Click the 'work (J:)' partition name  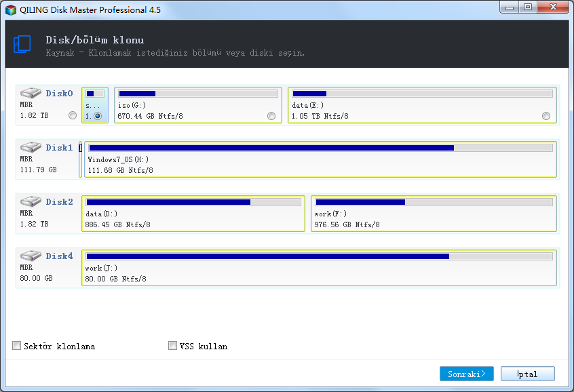tap(101, 268)
